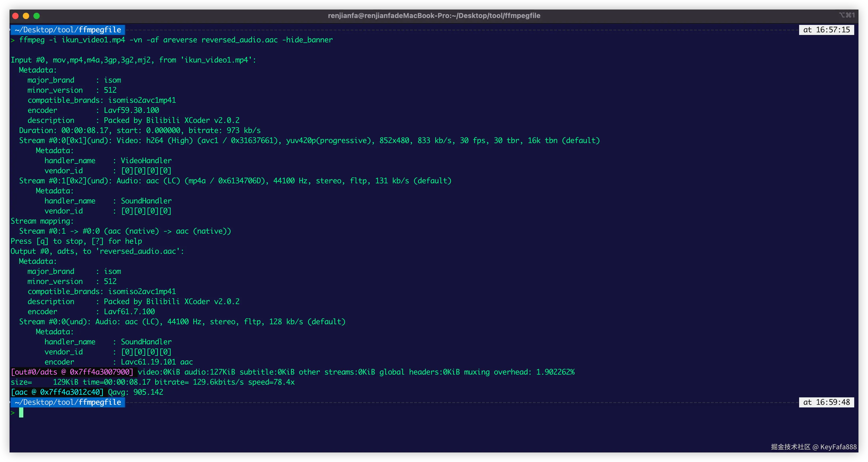Click the 'Output #0, adts' line
This screenshot has height=462, width=868.
click(97, 251)
